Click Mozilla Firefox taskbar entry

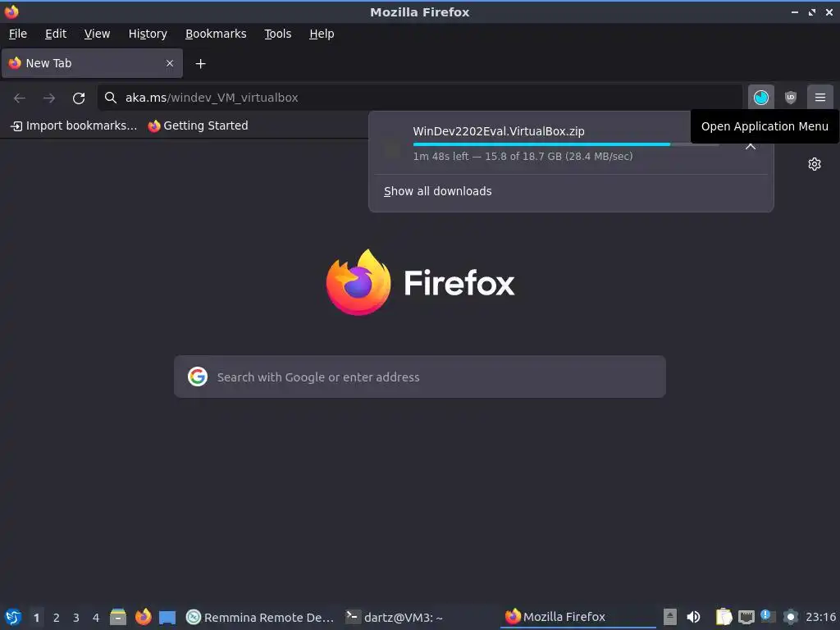577,617
